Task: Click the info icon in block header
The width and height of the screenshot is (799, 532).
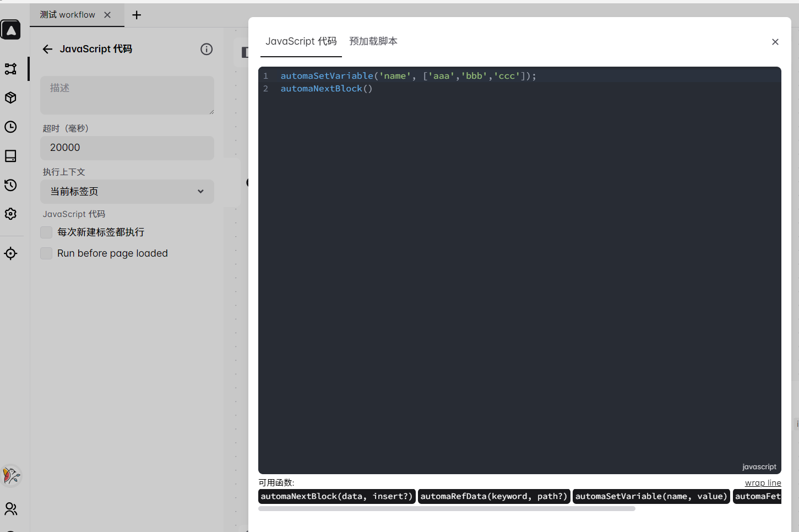Action: 206,49
